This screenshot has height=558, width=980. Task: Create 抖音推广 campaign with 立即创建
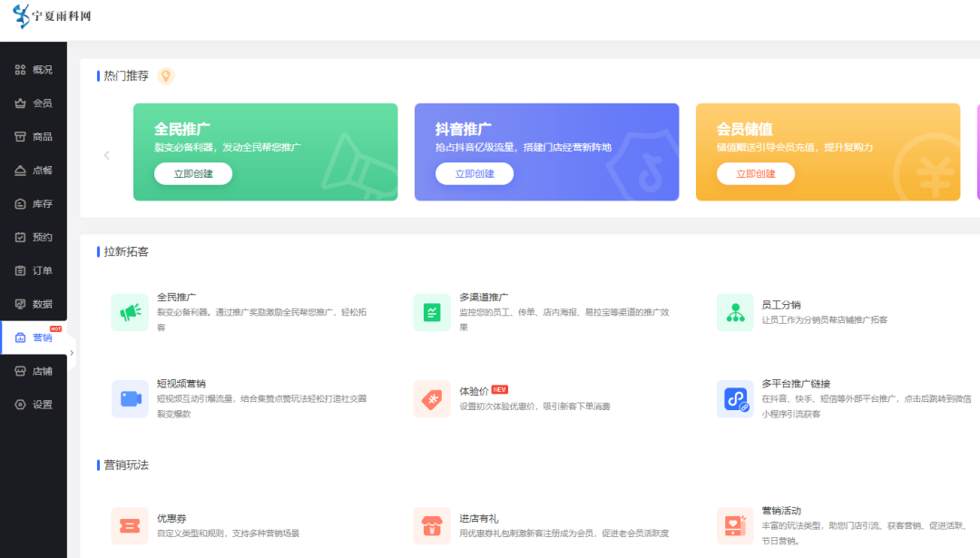point(475,173)
